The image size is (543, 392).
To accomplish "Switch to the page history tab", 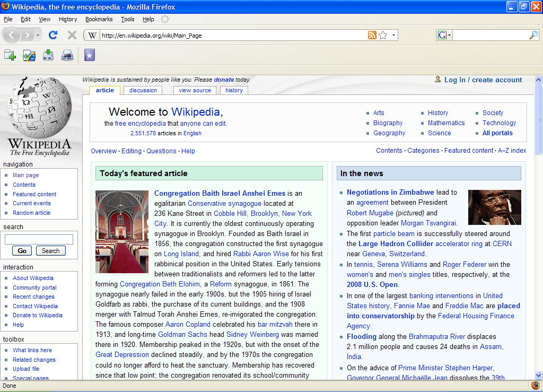I will 234,90.
